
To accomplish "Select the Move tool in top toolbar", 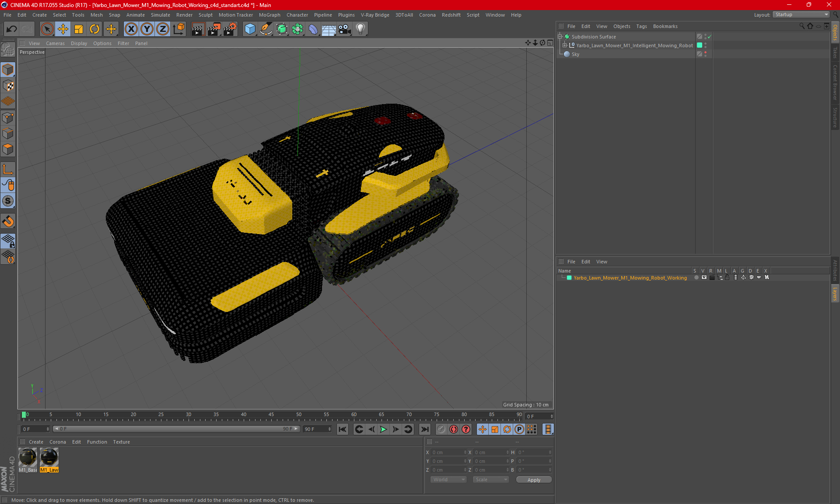I will click(x=63, y=29).
